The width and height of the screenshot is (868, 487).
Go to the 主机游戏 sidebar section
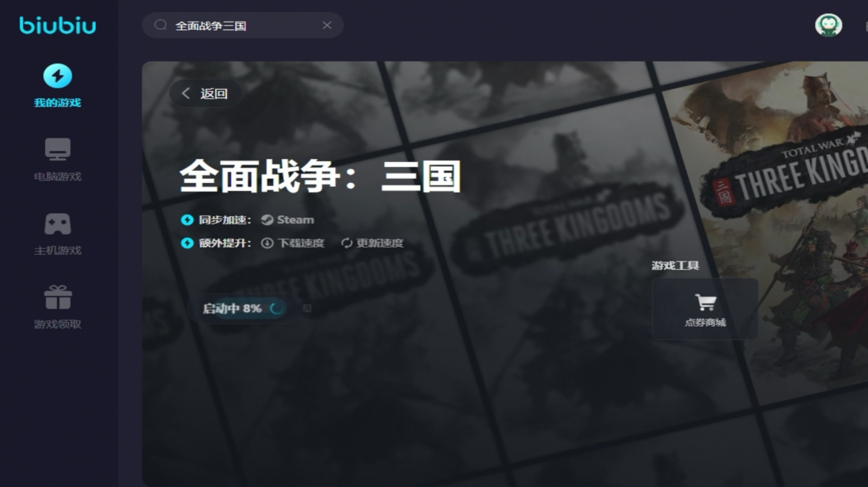[58, 234]
